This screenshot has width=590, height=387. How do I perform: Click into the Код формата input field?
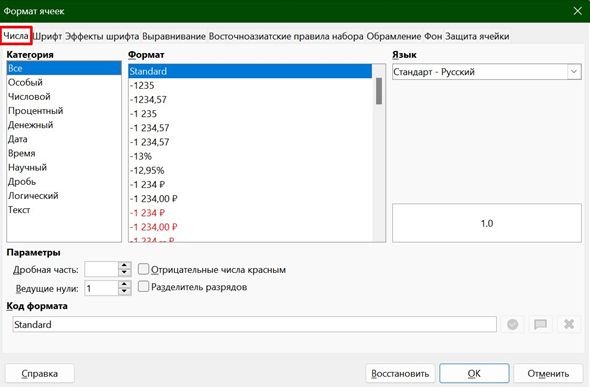(x=254, y=324)
